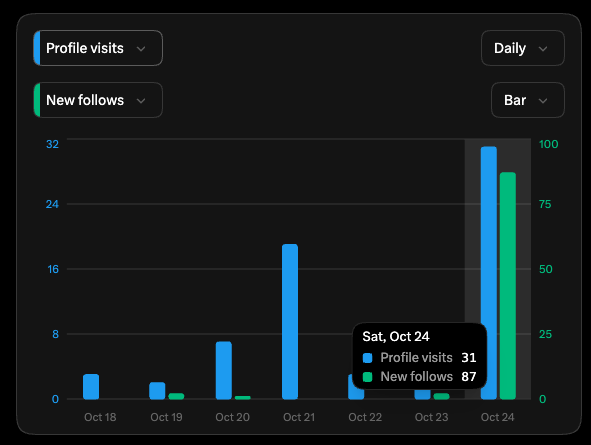
Task: Click the Oct 20 axis label
Action: point(233,417)
